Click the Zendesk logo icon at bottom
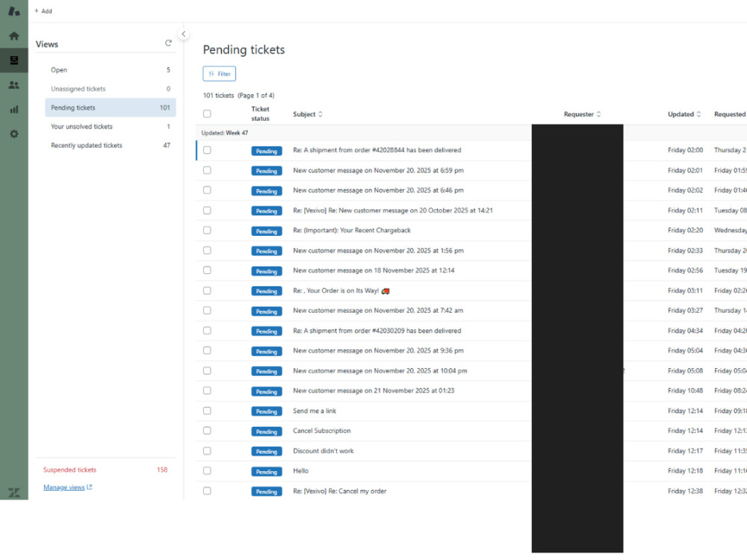 (x=13, y=492)
